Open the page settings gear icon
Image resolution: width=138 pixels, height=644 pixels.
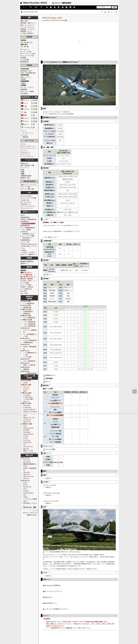click(x=116, y=12)
